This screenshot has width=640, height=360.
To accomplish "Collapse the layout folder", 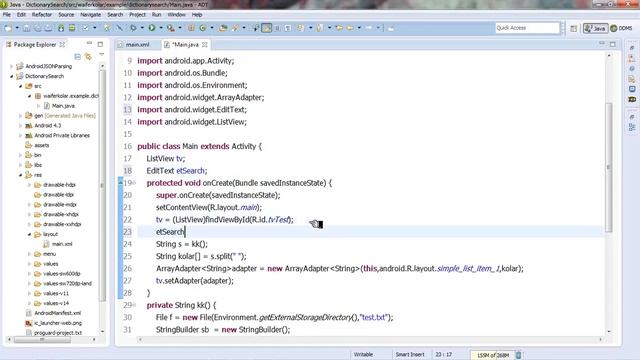I will tap(29, 234).
